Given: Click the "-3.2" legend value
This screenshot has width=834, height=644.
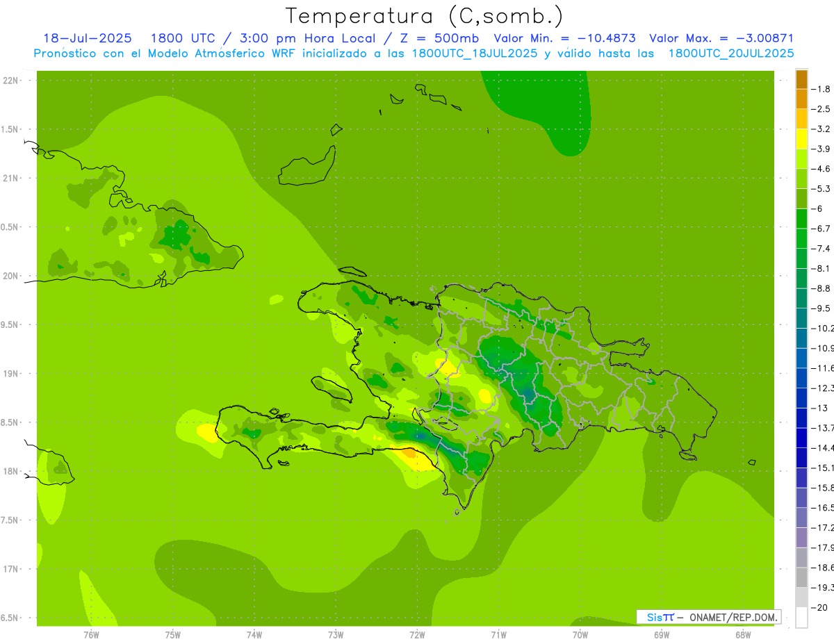Looking at the screenshot, I should (x=821, y=129).
